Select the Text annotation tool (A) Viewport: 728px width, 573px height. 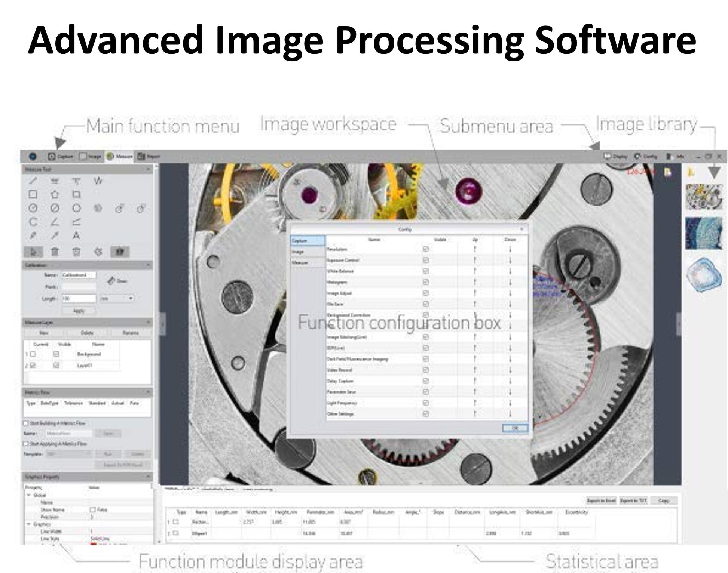coord(76,235)
